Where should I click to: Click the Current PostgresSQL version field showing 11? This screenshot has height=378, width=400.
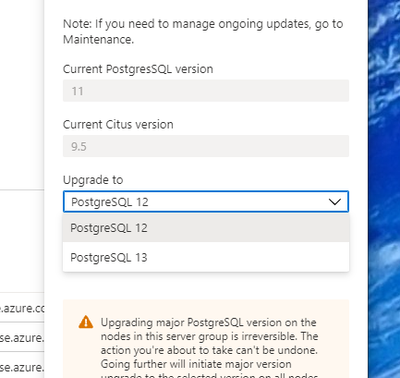pos(206,91)
